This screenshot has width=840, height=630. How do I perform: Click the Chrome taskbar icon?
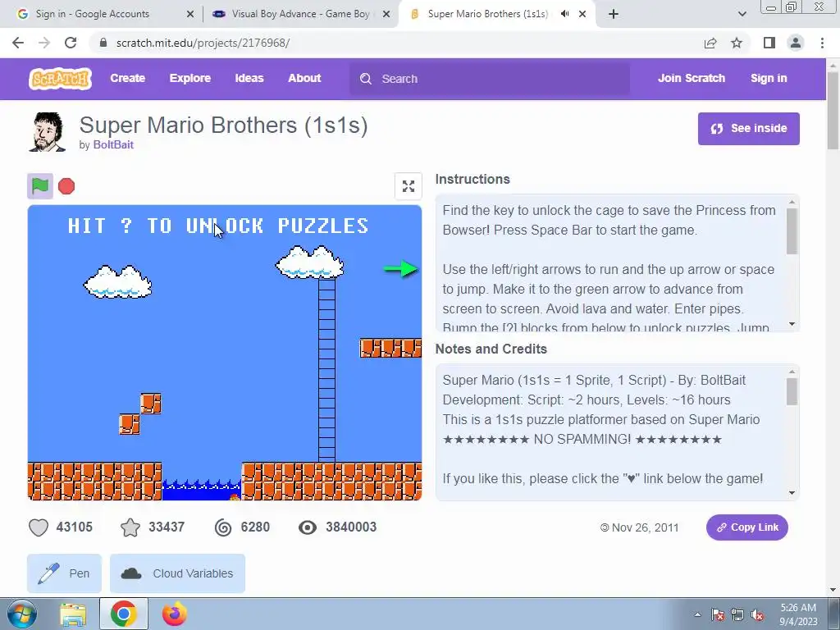tap(123, 614)
